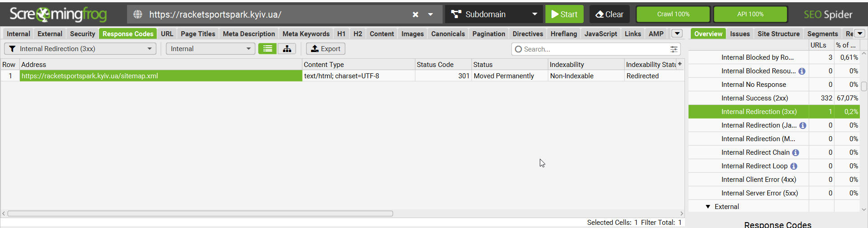Export the filtered results
The height and width of the screenshot is (228, 868).
325,49
